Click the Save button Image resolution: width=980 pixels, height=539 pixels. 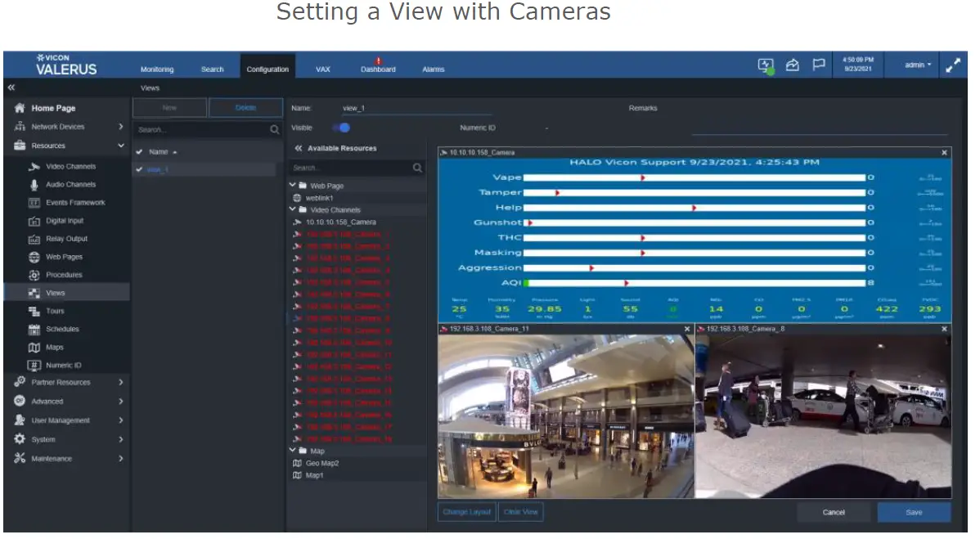(914, 513)
